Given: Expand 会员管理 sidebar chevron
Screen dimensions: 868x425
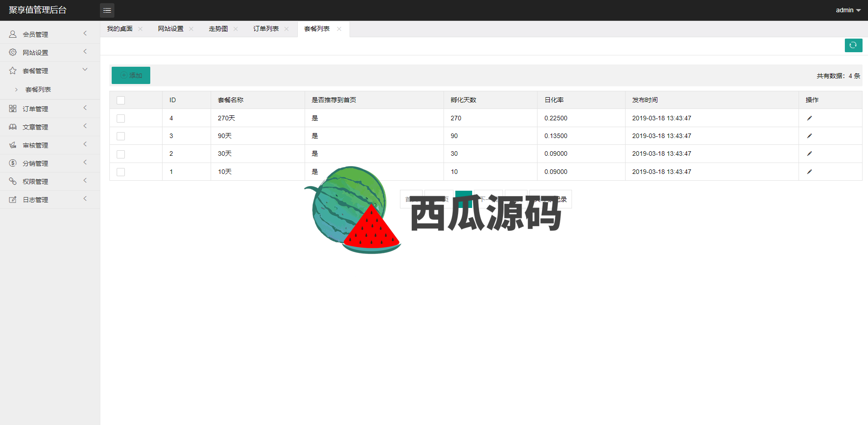Looking at the screenshot, I should tap(85, 33).
